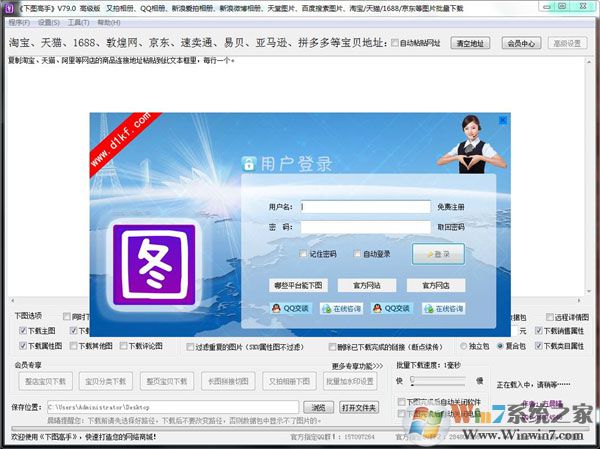Open the 程序(F) menu
600x449 pixels.
pos(19,23)
